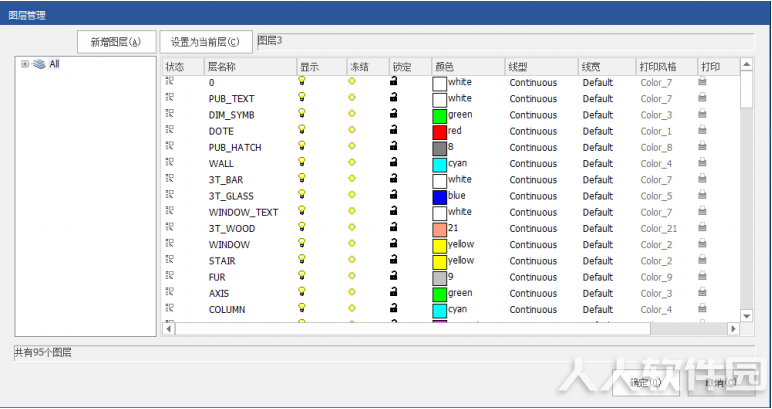Screen dimensions: 772x409
Task: Open yellow color swatch of STAIR layer
Action: click(x=440, y=263)
